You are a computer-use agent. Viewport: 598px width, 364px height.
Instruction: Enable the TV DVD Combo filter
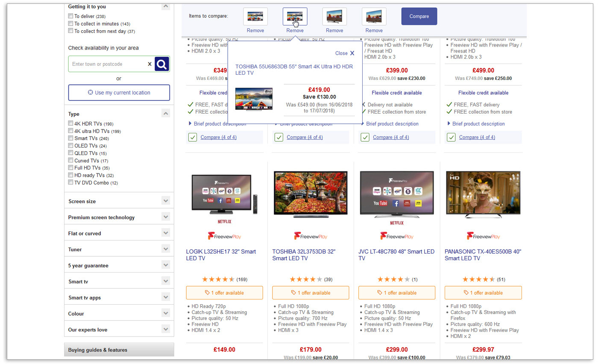[x=70, y=182]
